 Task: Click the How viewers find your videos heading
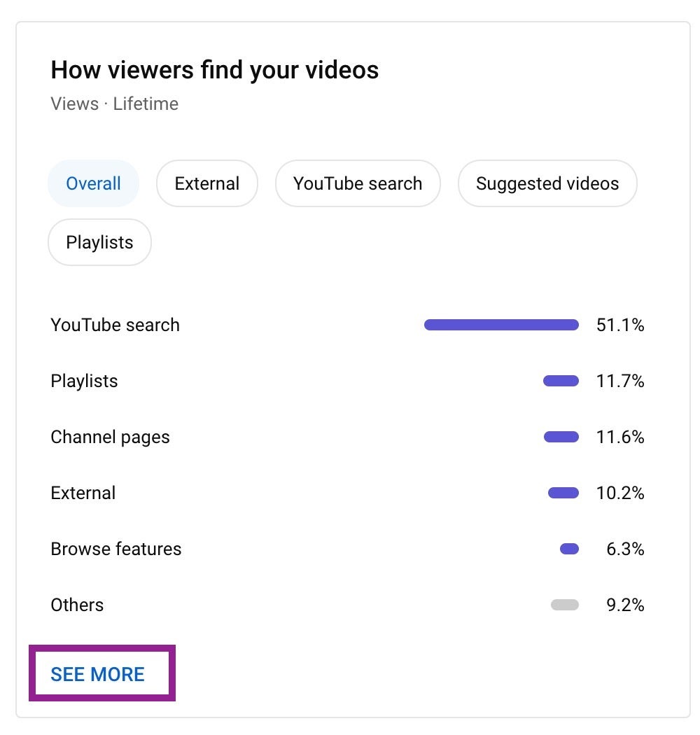pyautogui.click(x=214, y=70)
